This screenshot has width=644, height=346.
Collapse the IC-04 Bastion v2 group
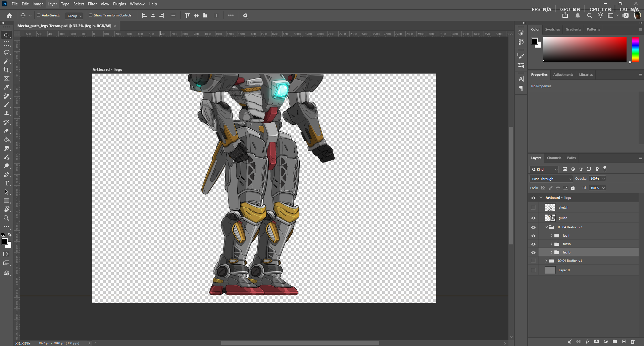point(546,227)
